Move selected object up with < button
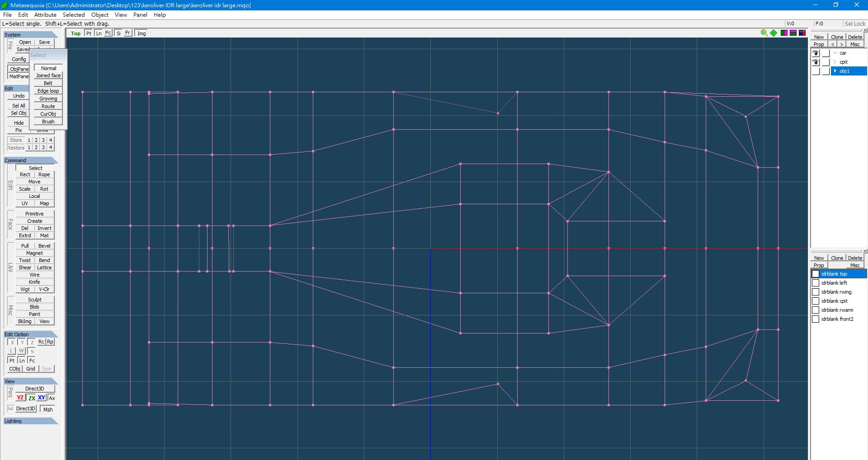868x460 pixels. click(x=833, y=44)
